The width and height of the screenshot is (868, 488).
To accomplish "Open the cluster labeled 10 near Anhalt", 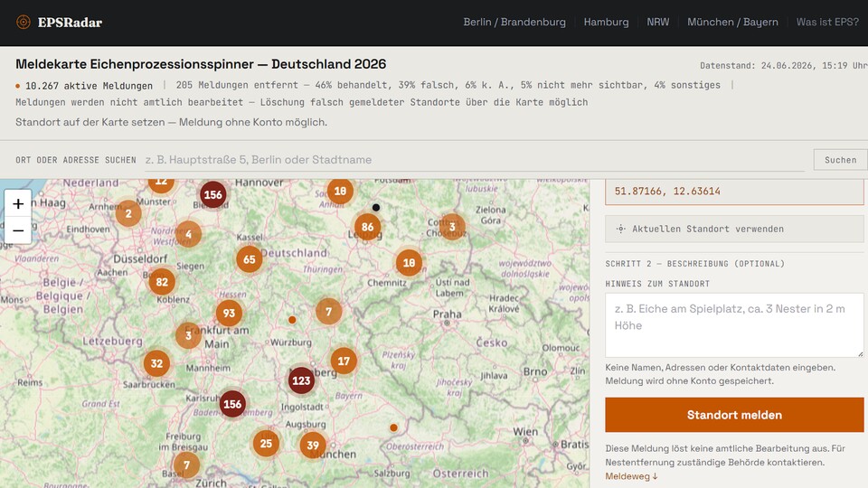I will point(341,191).
